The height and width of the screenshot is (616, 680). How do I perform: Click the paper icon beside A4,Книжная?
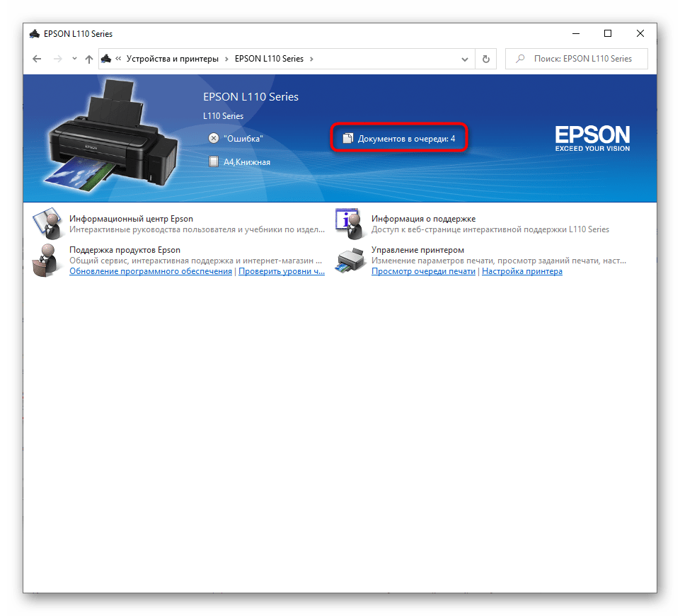(x=214, y=161)
